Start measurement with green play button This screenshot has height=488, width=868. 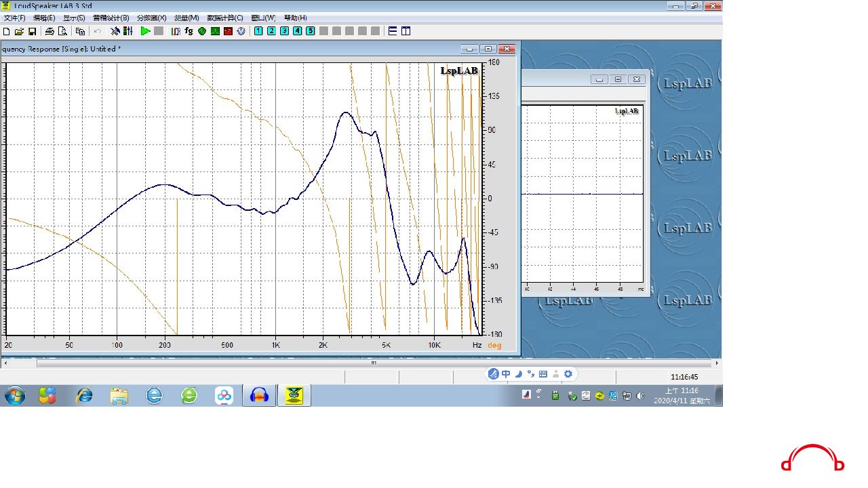tap(145, 31)
